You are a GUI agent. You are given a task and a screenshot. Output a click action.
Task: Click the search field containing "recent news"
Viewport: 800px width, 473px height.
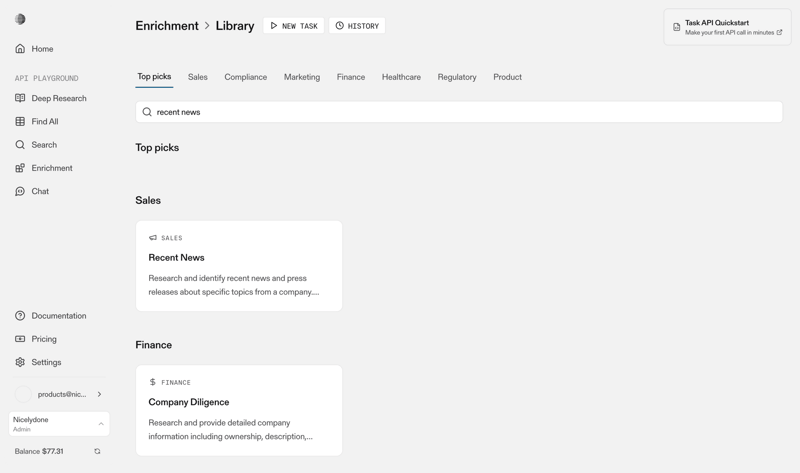(x=459, y=112)
